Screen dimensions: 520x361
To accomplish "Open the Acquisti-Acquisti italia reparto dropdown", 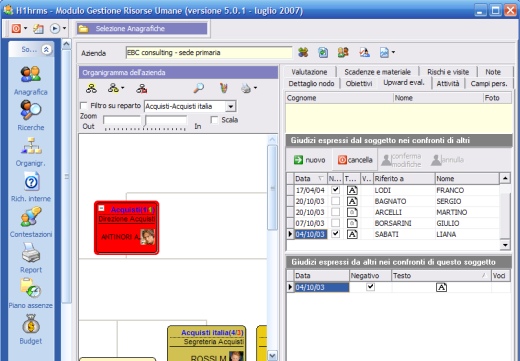I will click(x=230, y=106).
